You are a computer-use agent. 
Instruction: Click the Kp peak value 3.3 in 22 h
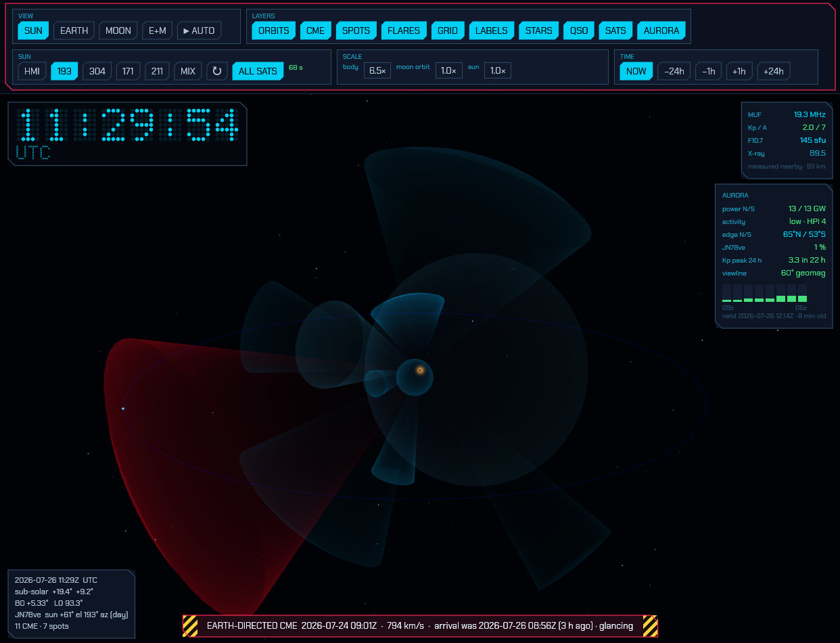(807, 260)
